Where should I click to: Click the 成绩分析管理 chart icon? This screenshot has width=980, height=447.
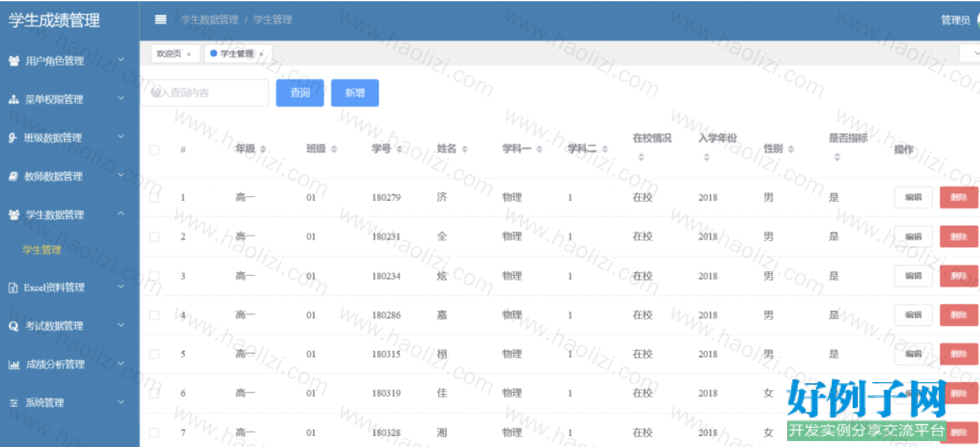point(14,365)
